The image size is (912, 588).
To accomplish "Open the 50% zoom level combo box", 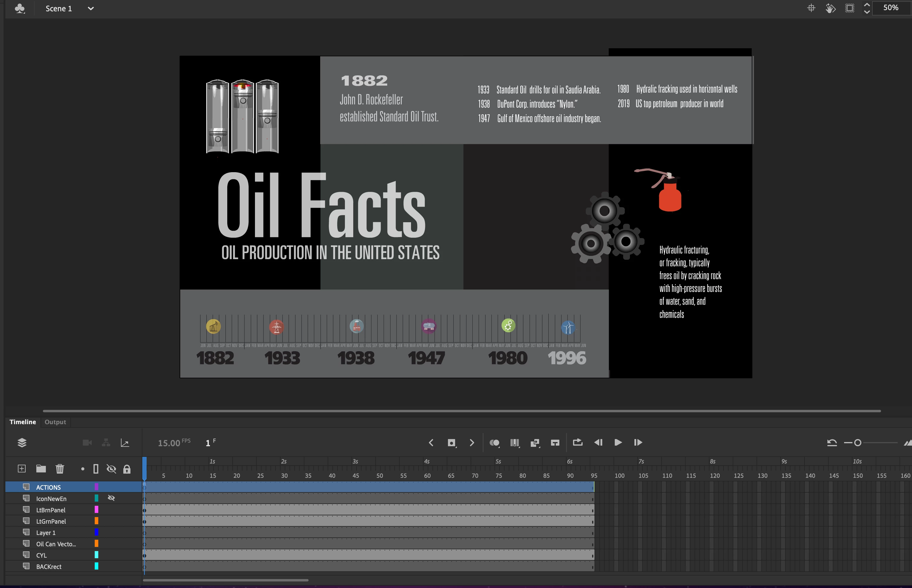I will [891, 8].
